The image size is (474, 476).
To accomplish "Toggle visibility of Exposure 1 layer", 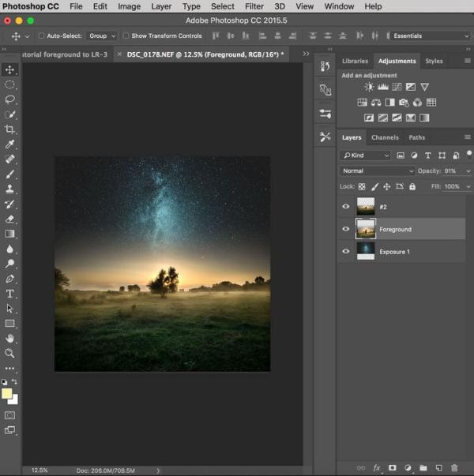I will tap(345, 252).
